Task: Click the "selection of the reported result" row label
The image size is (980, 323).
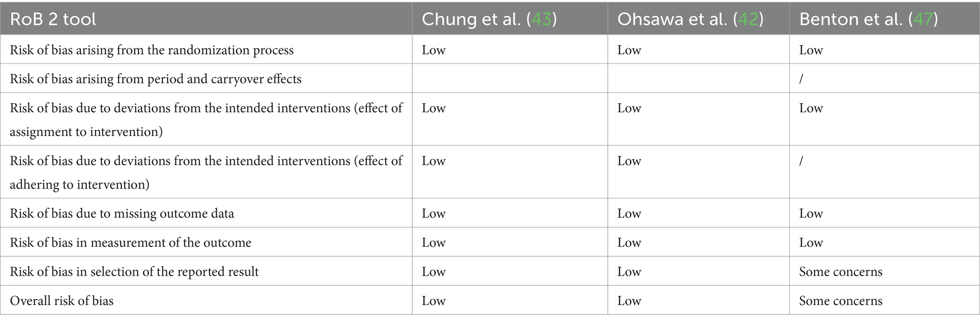Action: [x=134, y=272]
